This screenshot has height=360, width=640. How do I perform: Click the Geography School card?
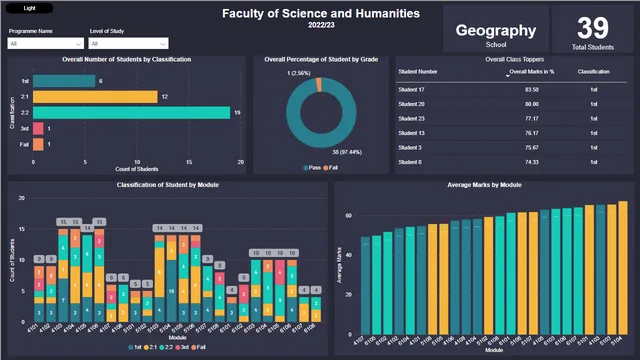pos(496,29)
